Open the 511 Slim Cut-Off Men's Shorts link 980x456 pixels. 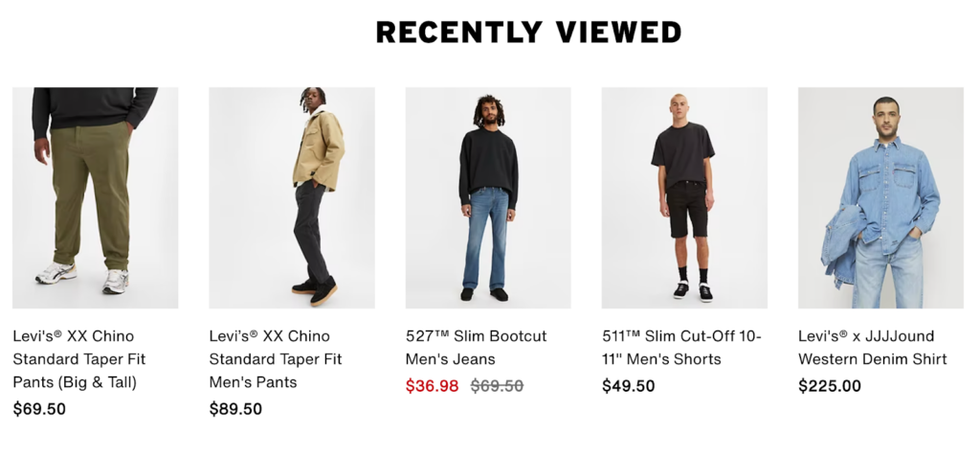pyautogui.click(x=681, y=348)
